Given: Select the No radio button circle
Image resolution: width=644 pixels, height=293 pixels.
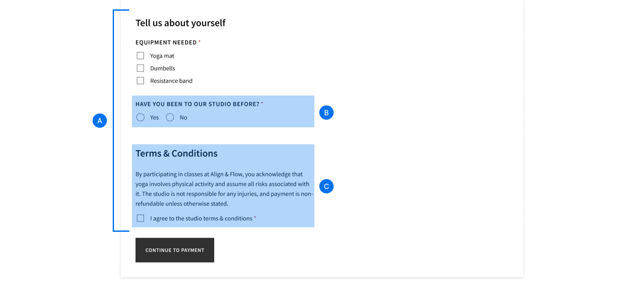Looking at the screenshot, I should coord(170,117).
